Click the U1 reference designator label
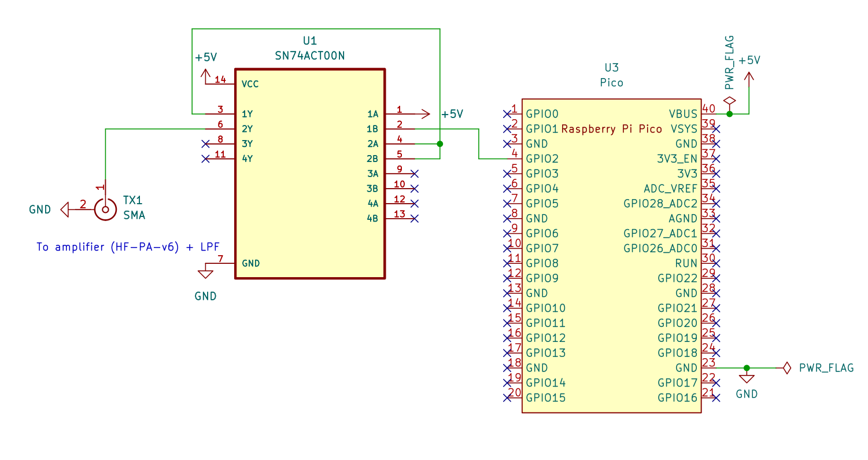The image size is (868, 460). pyautogui.click(x=310, y=41)
